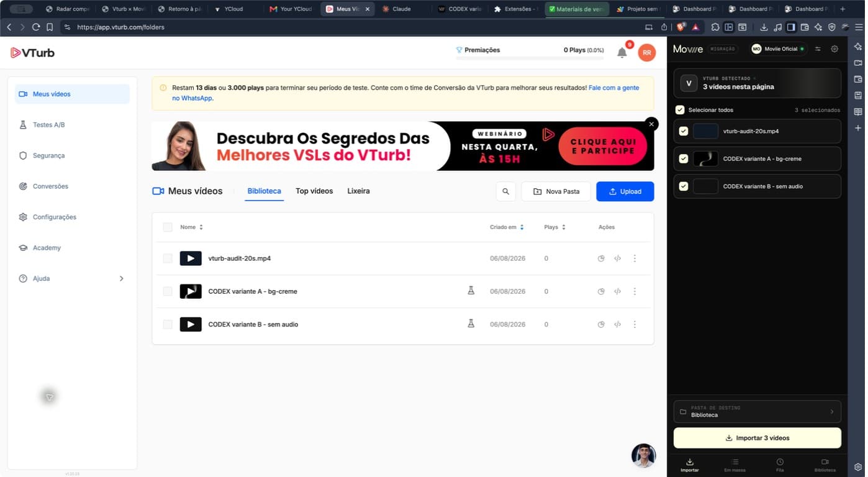Open embed code icon for CODEX variante A

click(617, 291)
